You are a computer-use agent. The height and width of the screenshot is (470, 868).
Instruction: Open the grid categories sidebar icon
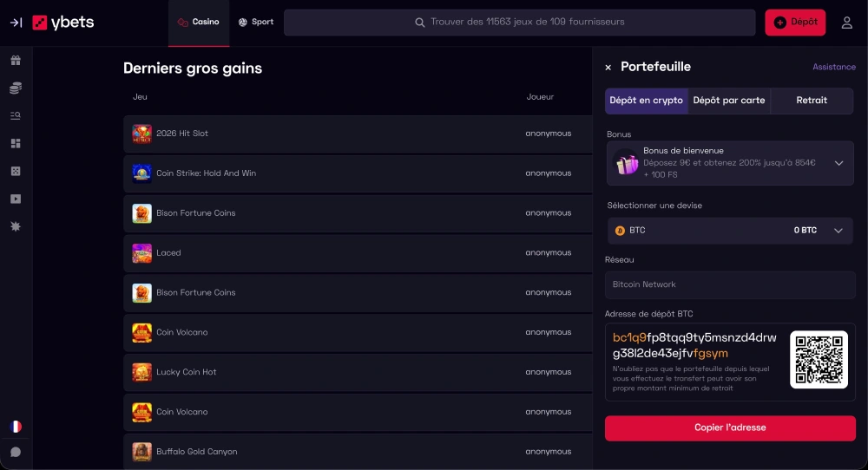[16, 143]
